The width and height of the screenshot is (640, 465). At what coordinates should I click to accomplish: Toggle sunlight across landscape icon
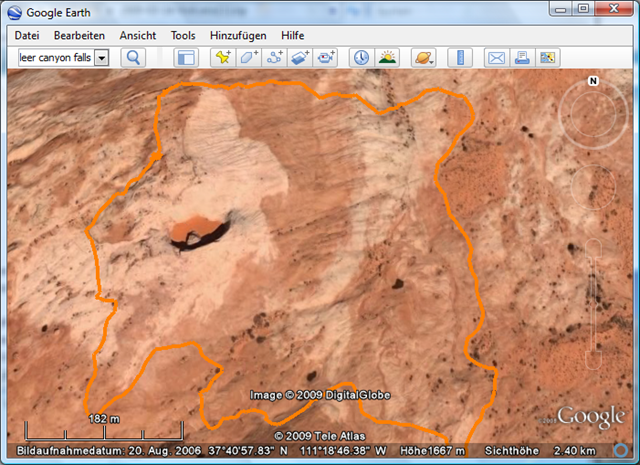387,58
